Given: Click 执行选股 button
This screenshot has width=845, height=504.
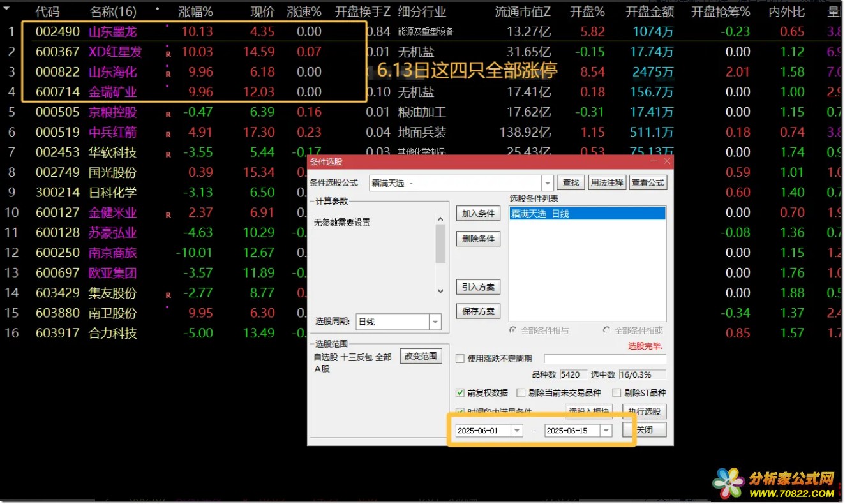Looking at the screenshot, I should [644, 411].
